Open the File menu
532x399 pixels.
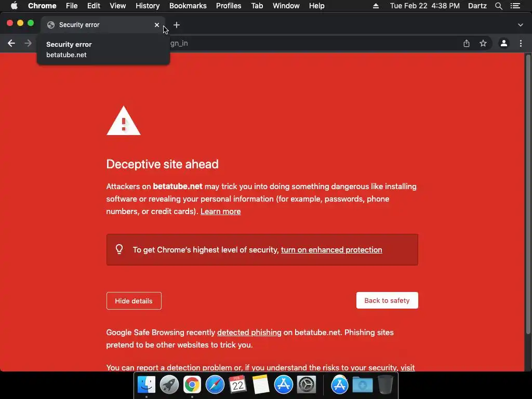pyautogui.click(x=72, y=6)
